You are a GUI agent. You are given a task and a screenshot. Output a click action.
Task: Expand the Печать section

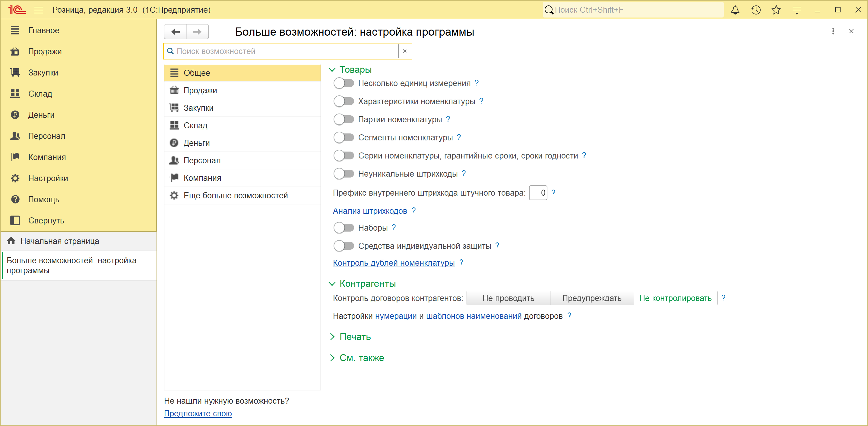332,337
